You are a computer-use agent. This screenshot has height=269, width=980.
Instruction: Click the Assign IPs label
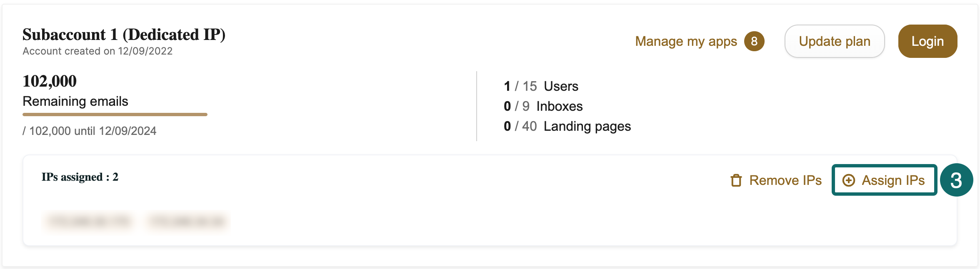(893, 180)
